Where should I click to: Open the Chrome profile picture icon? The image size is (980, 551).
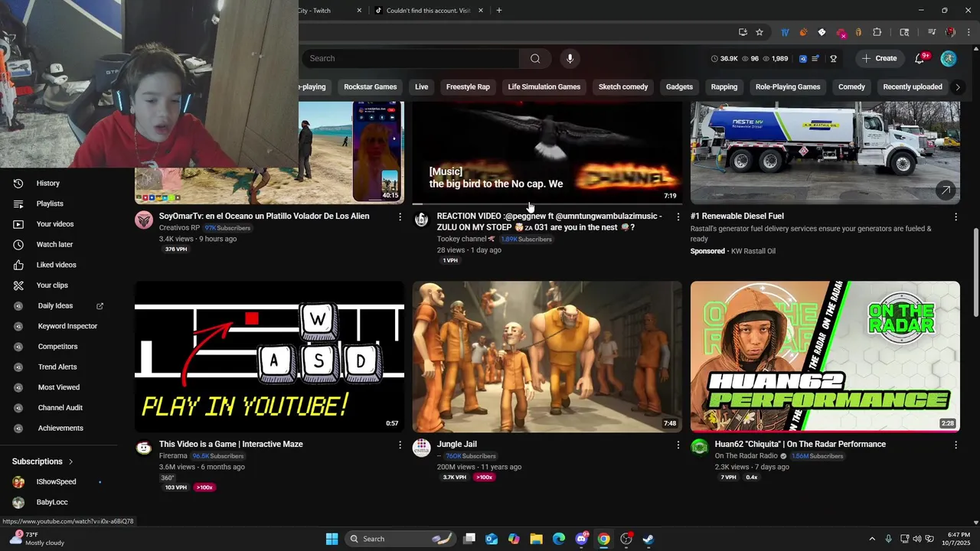950,32
